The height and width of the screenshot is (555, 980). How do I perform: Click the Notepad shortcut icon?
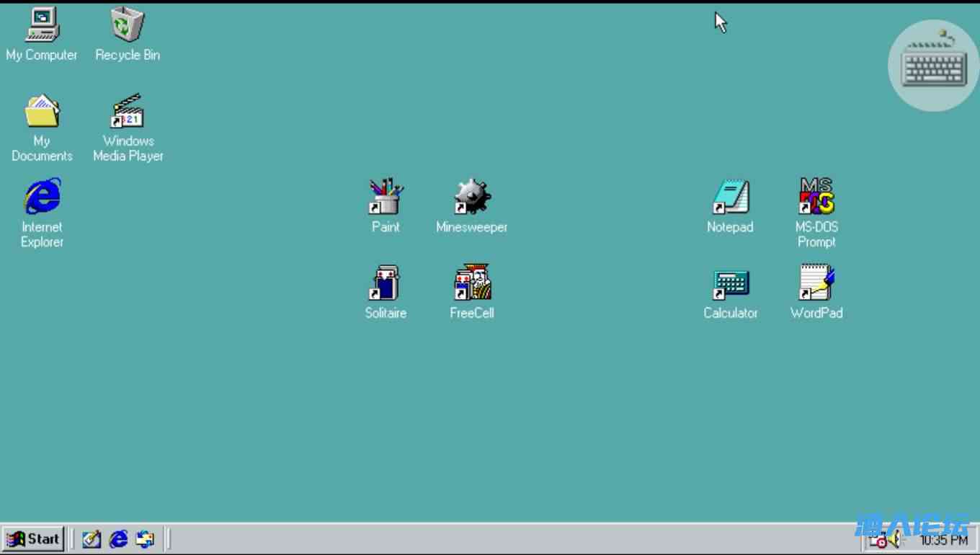730,197
